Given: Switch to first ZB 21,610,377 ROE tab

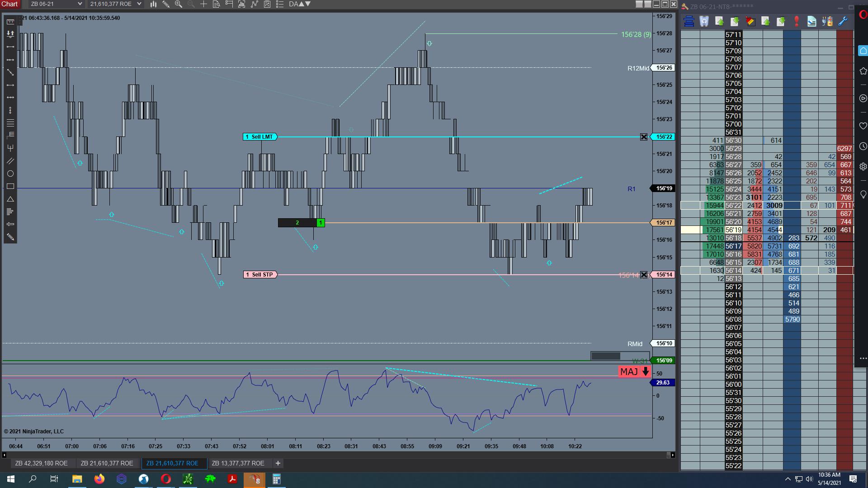Looking at the screenshot, I should (107, 463).
